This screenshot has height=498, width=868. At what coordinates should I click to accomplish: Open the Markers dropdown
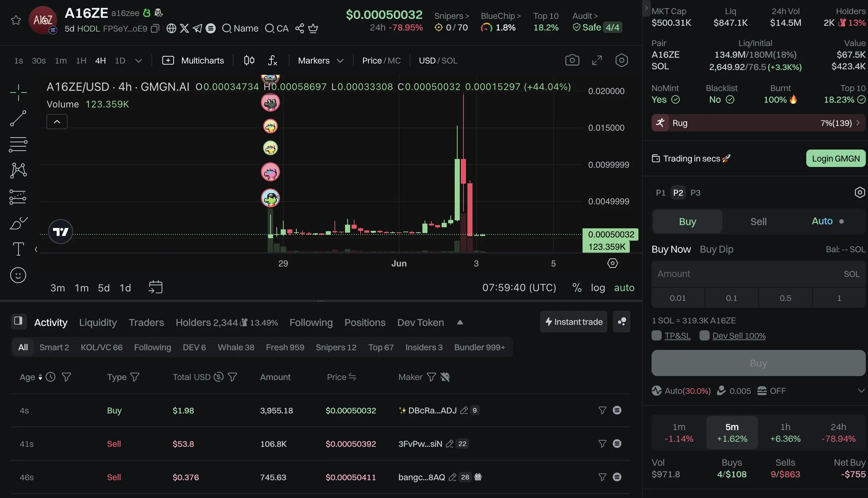pyautogui.click(x=320, y=61)
